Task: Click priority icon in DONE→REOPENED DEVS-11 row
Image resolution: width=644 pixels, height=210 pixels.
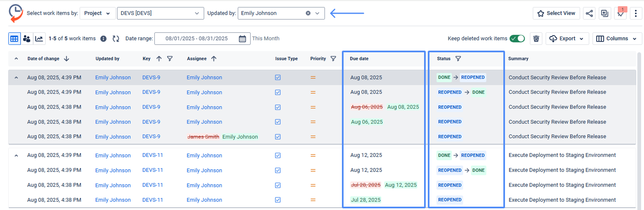Action: 313,155
